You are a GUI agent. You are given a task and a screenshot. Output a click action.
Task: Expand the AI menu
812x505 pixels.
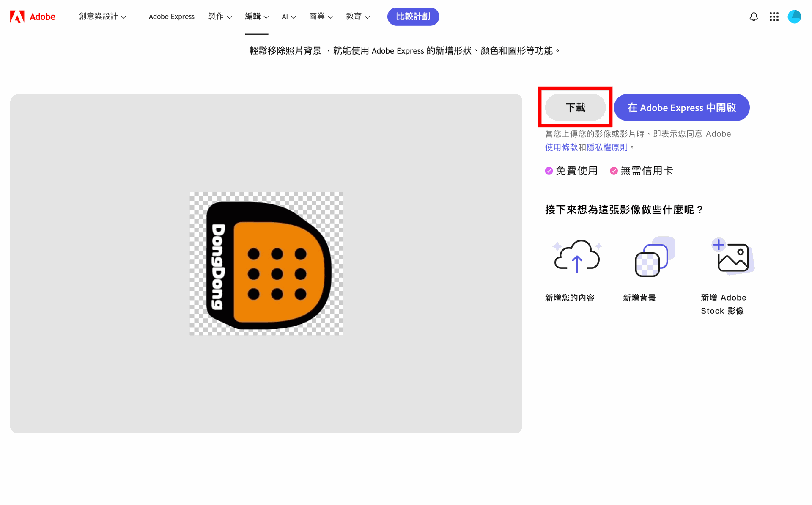tap(289, 17)
